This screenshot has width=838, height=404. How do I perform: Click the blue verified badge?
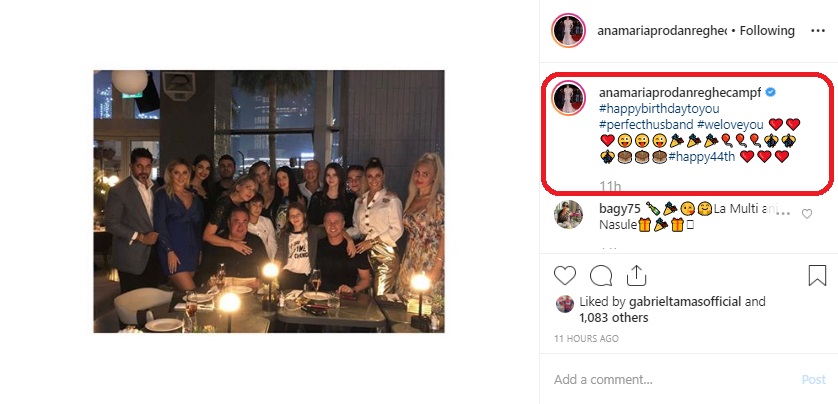tap(771, 92)
